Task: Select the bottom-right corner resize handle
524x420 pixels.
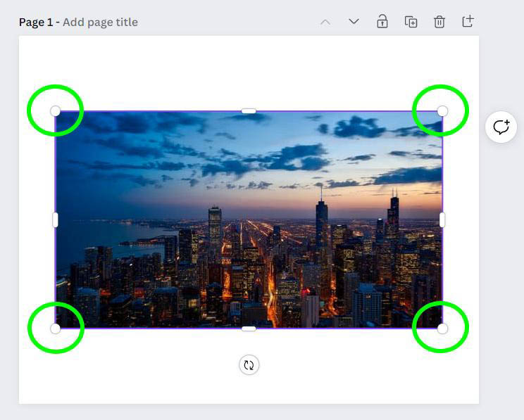Action: coord(442,329)
